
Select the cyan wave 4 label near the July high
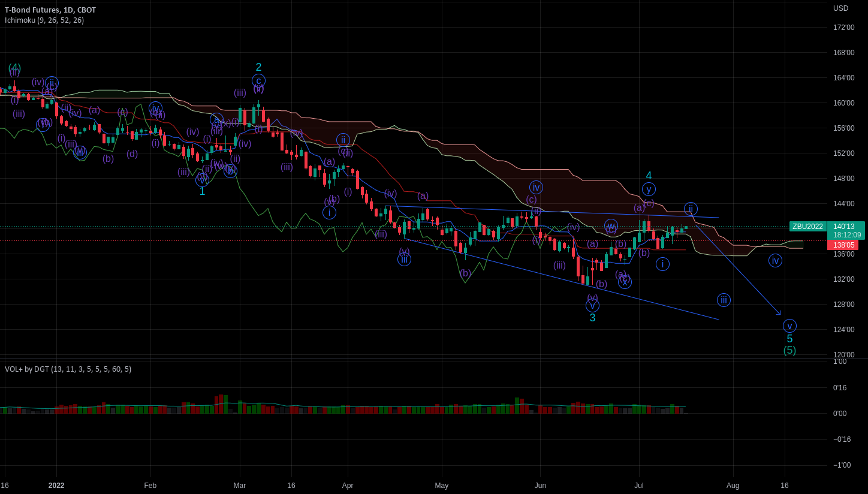(x=647, y=176)
